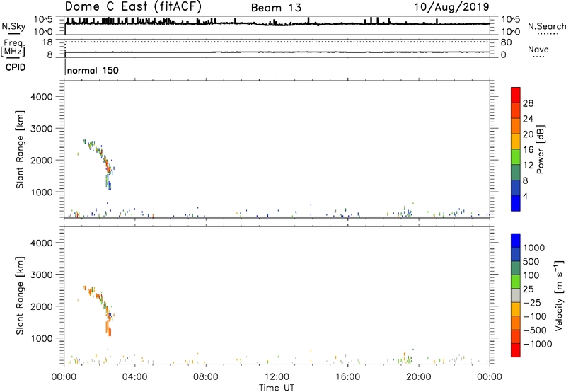
Task: Click the red bottom swatch of velocity colorbar
Action: coord(516,350)
